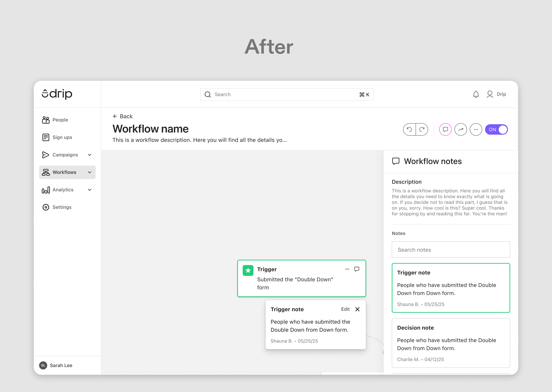
Task: Turn off the workflow ON toggle
Action: point(496,130)
